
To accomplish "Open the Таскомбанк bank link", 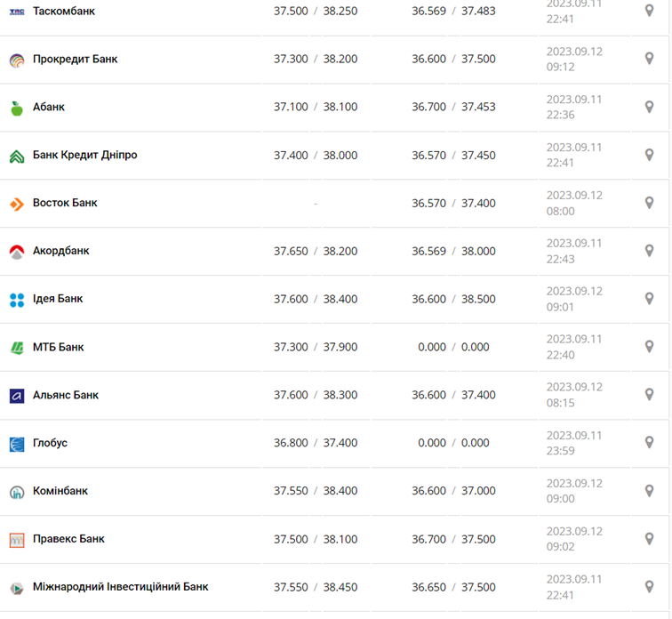I will click(x=64, y=12).
